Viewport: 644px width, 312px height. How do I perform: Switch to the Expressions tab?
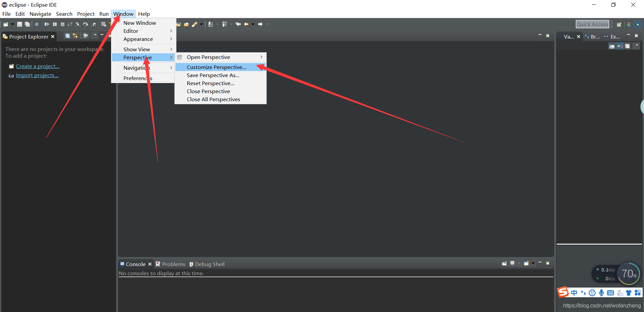(612, 37)
